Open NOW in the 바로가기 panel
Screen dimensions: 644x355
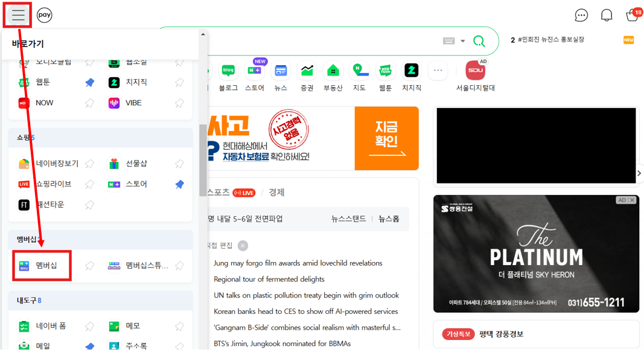pos(36,103)
